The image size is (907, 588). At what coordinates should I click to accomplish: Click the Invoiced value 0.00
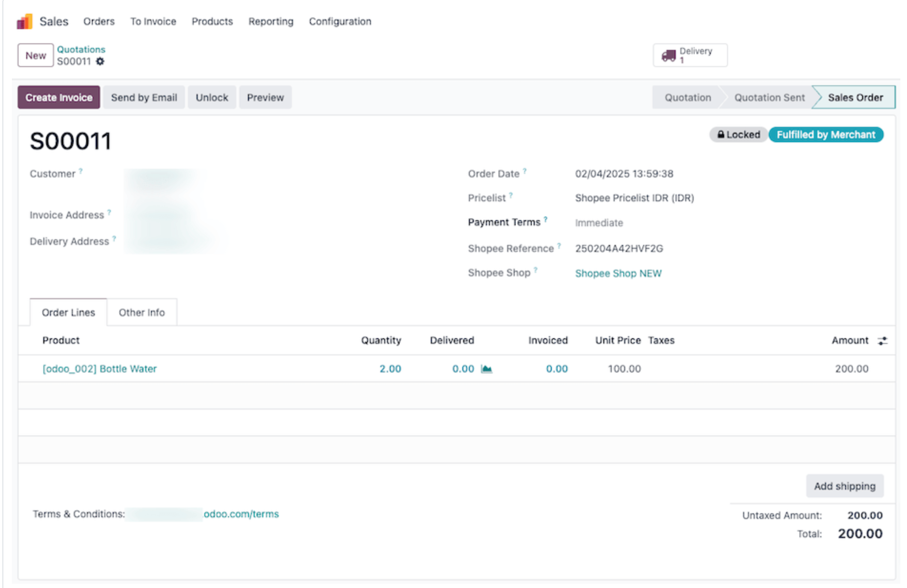click(557, 369)
